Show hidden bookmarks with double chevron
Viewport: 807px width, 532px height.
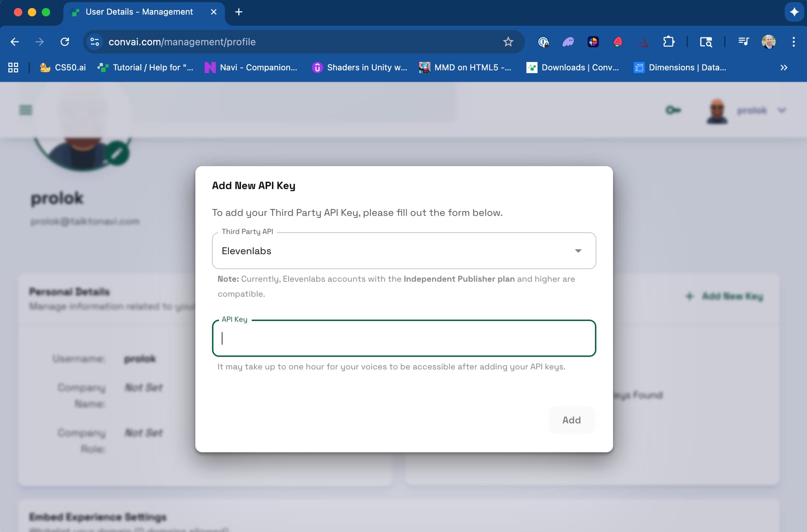(x=783, y=67)
